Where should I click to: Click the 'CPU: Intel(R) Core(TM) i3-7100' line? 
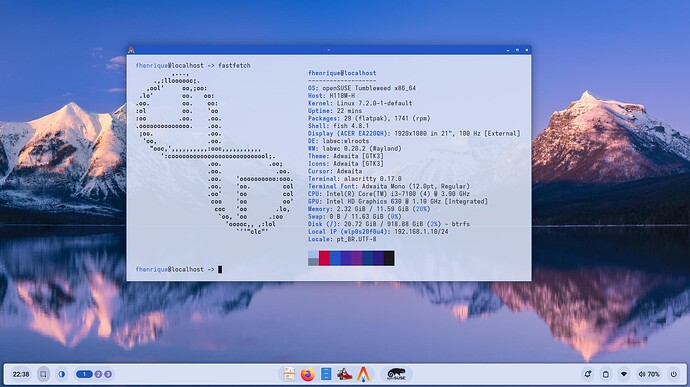click(x=389, y=194)
